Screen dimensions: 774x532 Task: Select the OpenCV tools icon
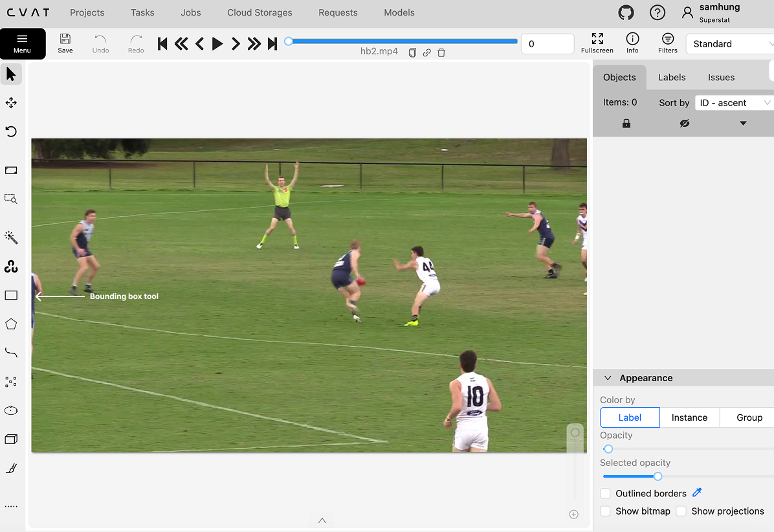(x=10, y=266)
